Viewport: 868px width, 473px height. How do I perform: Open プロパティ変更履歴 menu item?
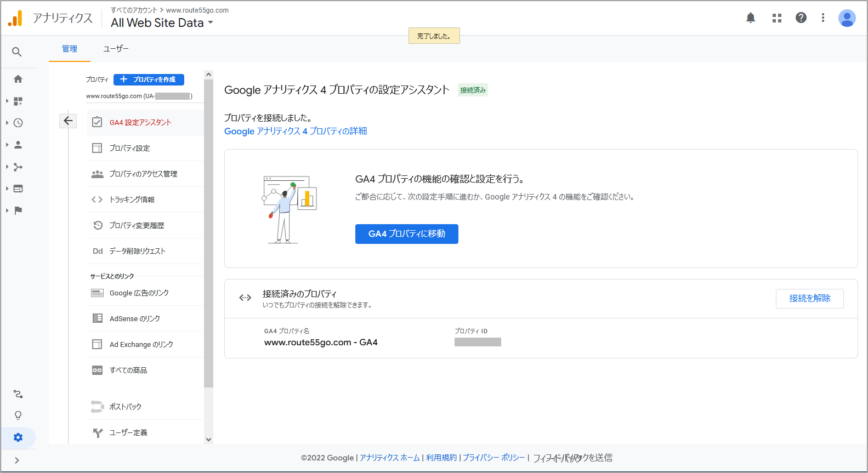coord(145,225)
